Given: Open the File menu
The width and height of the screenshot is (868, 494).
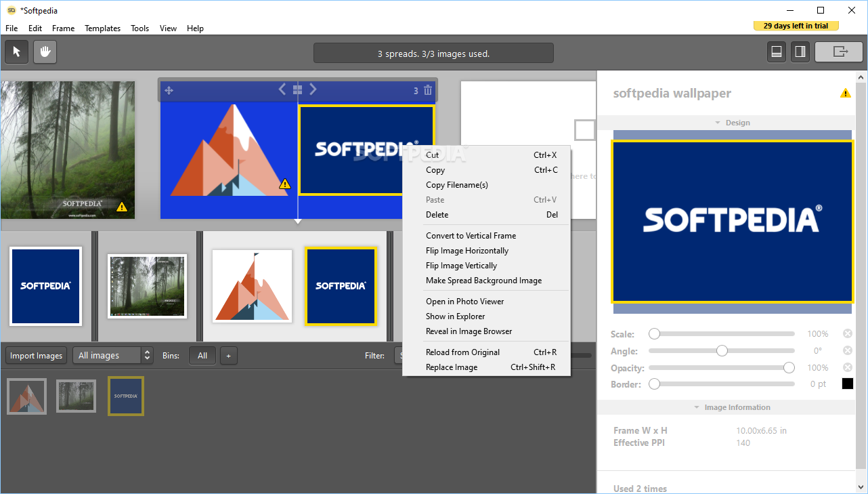Looking at the screenshot, I should pos(12,28).
